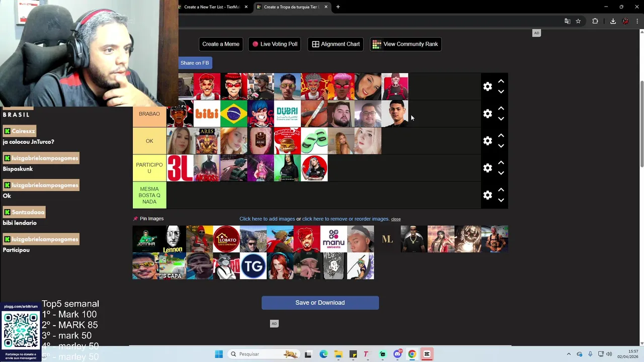Click the link to remove or reorder images
Screen dimensions: 644x362
(x=346, y=219)
